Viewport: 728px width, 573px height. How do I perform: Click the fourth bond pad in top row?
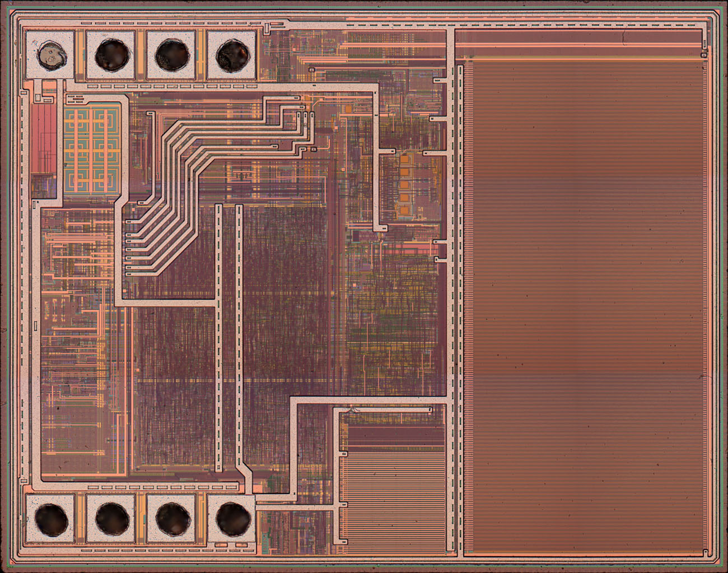tap(231, 55)
